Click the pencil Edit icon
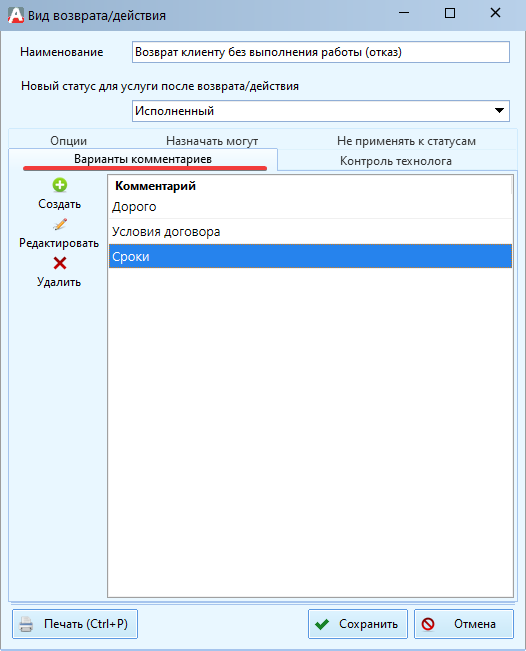The image size is (526, 651). 60,224
